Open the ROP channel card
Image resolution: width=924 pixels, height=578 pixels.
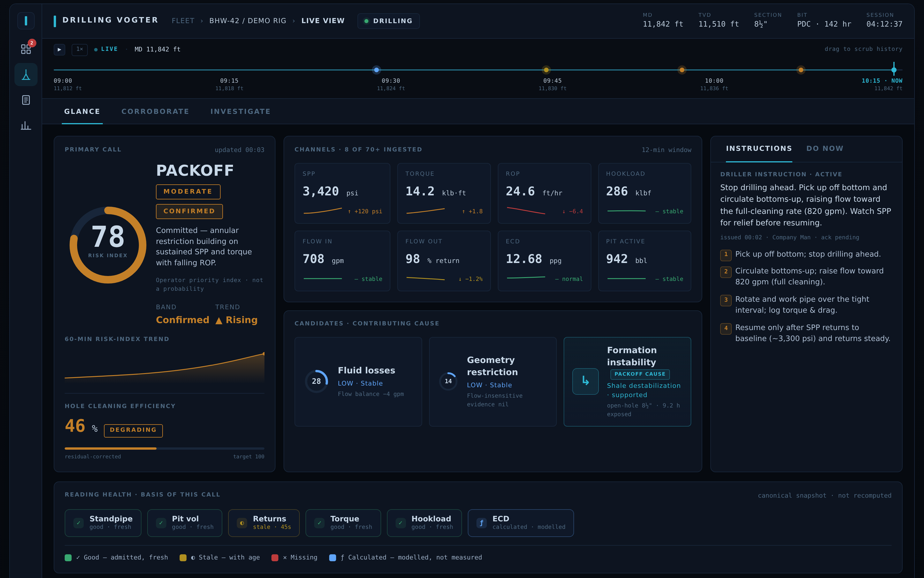coord(544,193)
